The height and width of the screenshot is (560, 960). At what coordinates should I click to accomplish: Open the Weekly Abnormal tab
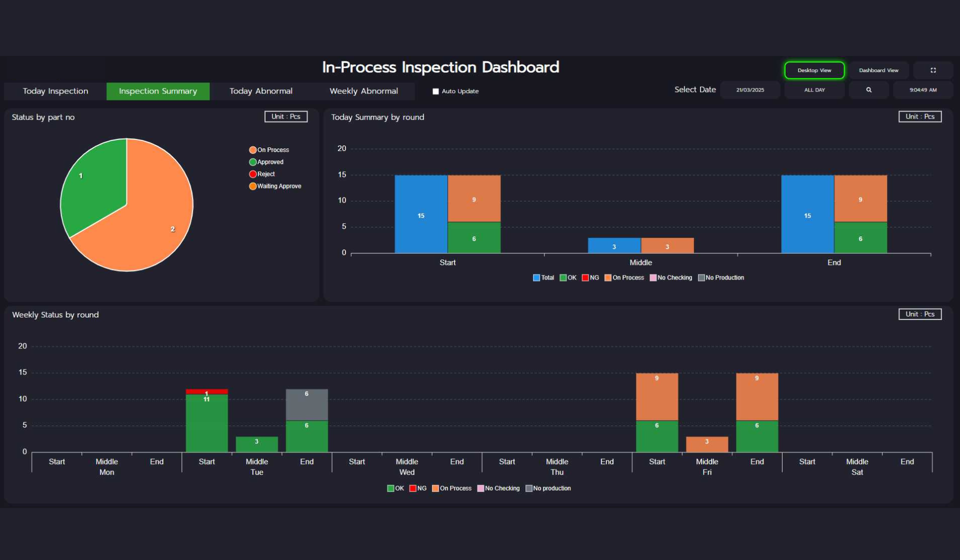point(363,91)
